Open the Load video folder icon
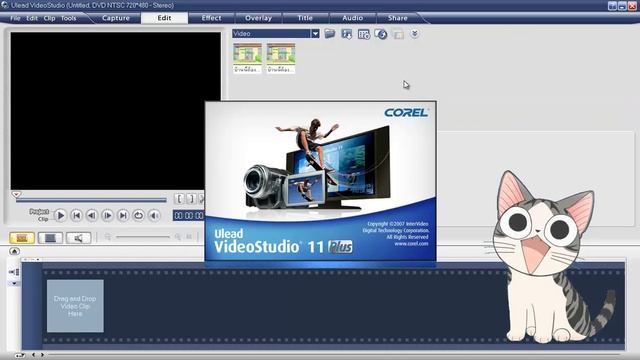The width and height of the screenshot is (640, 360). coord(329,33)
